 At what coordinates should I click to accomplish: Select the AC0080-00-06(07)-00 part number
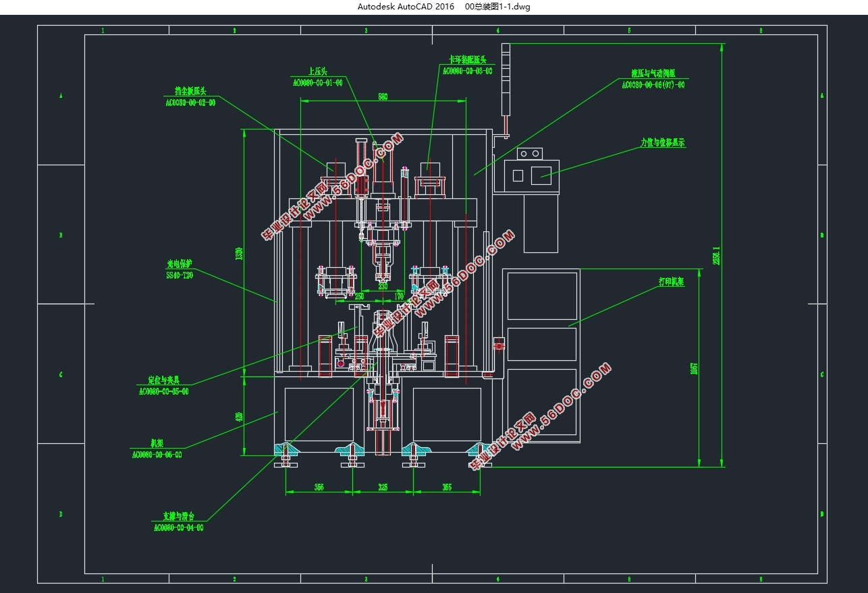click(654, 84)
